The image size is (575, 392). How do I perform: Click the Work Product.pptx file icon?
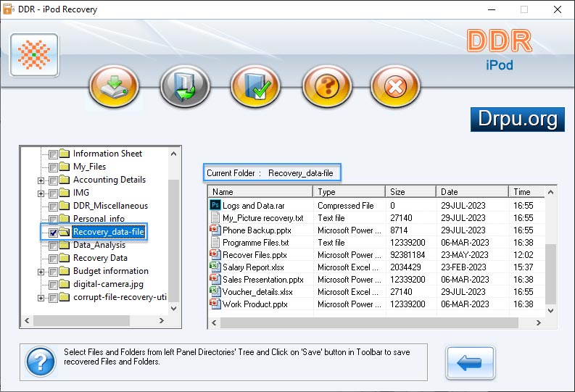click(x=215, y=304)
